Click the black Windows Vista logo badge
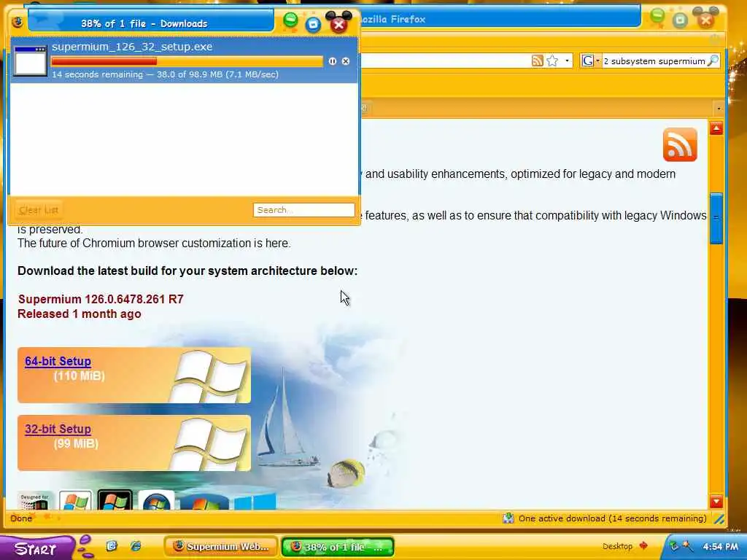747x560 pixels. (x=115, y=500)
